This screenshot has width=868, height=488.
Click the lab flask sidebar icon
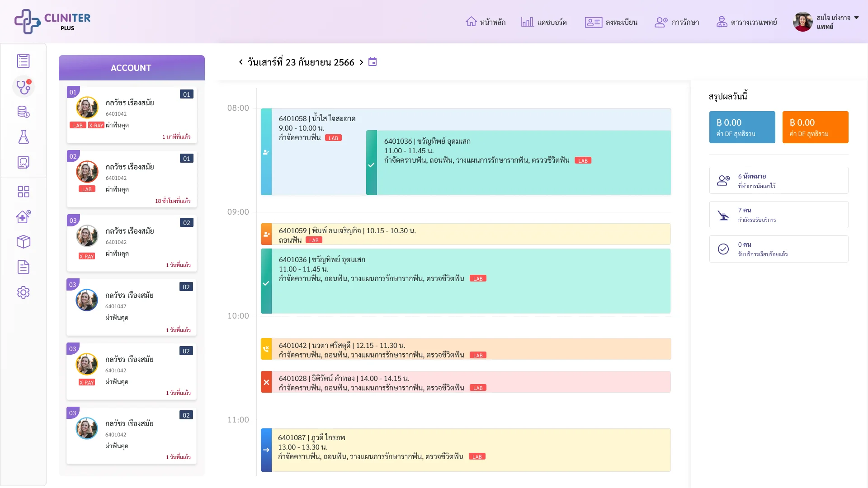pos(24,137)
